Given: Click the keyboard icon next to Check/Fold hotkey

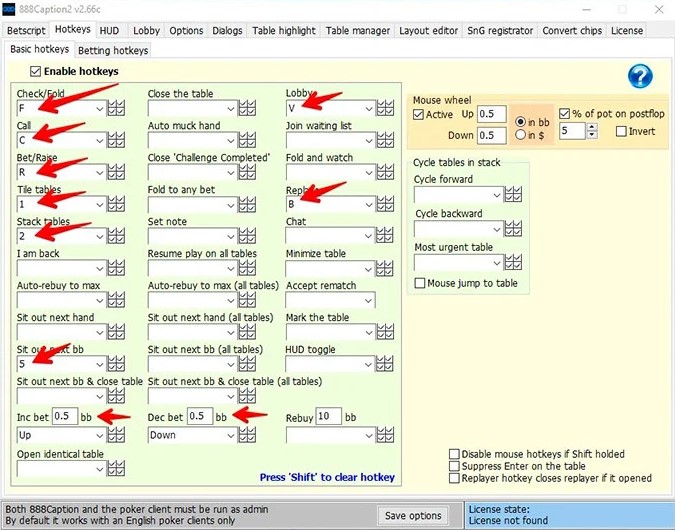Looking at the screenshot, I should [118, 108].
